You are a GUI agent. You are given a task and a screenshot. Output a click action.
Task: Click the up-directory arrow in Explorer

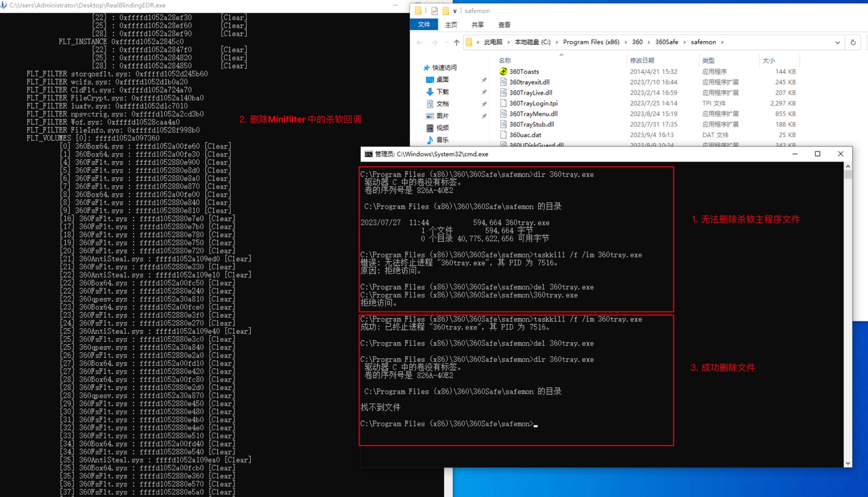pyautogui.click(x=457, y=42)
